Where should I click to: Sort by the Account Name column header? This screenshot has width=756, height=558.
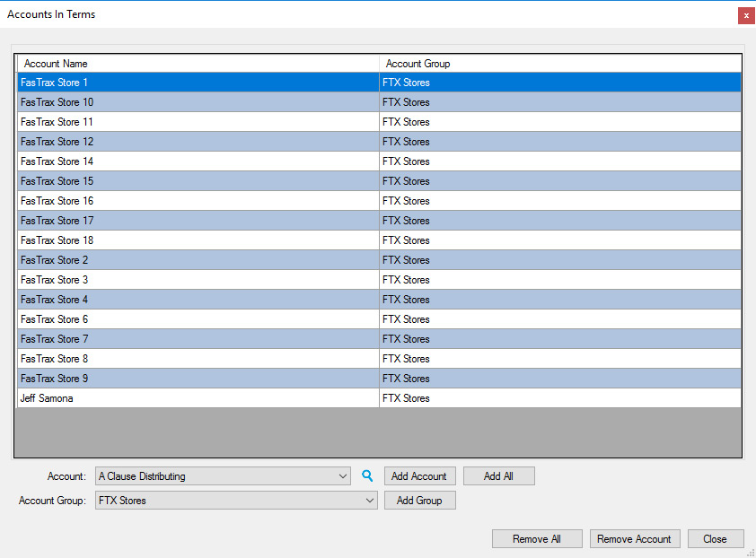(198, 64)
